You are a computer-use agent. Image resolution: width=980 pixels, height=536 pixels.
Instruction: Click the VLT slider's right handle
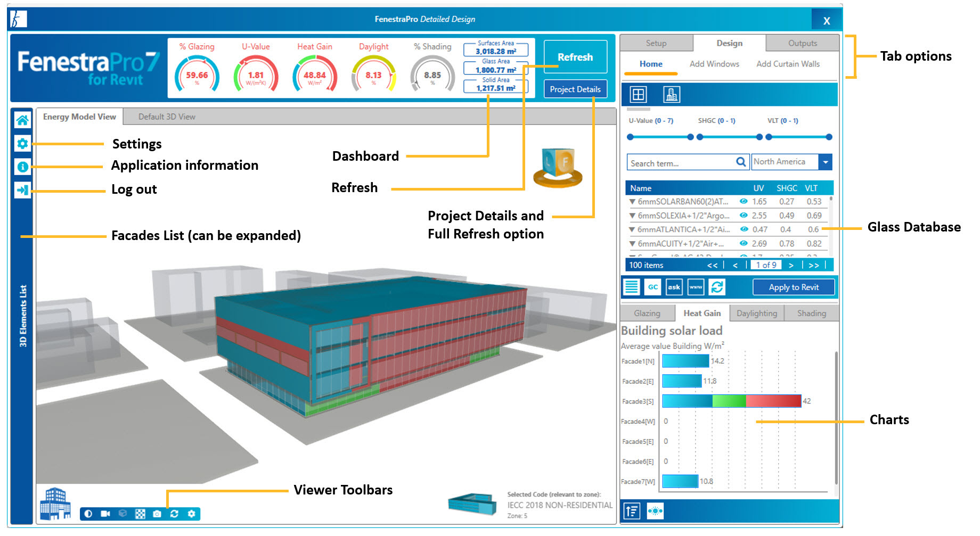829,137
